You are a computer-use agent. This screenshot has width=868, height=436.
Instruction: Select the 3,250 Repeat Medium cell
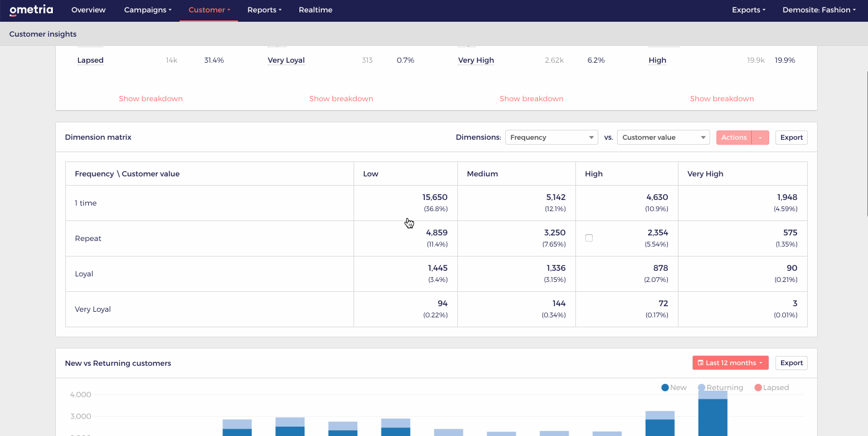pos(516,238)
